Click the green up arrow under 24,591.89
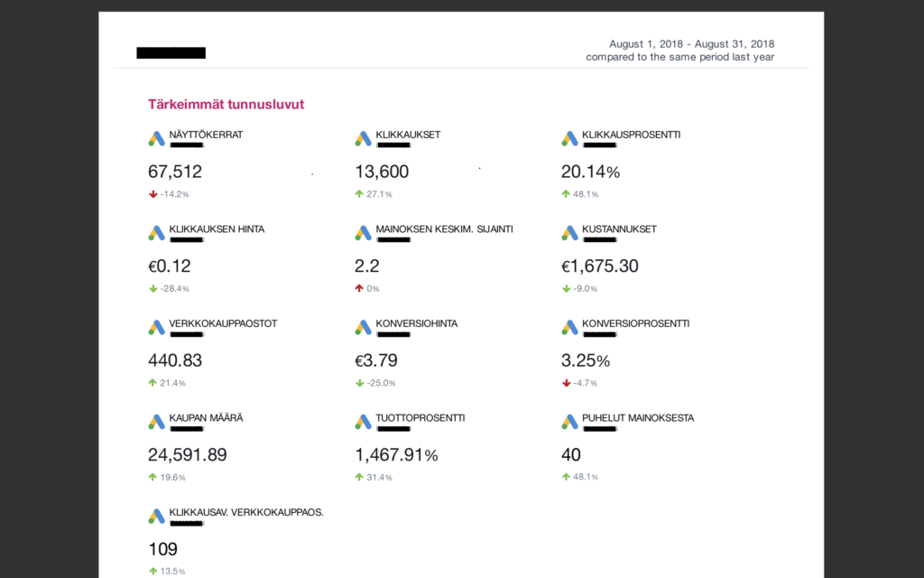This screenshot has height=578, width=924. click(x=153, y=477)
